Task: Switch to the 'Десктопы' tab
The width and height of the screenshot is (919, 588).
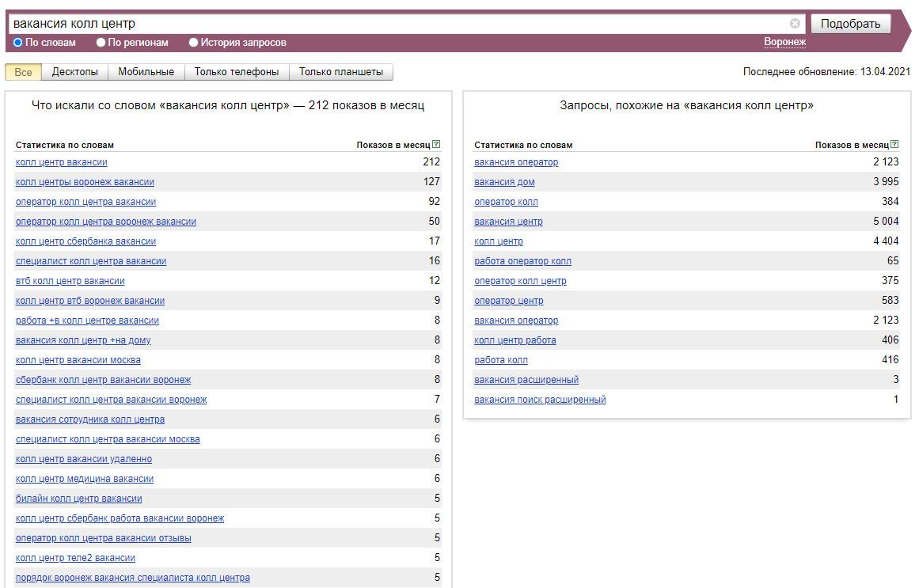Action: click(x=75, y=72)
